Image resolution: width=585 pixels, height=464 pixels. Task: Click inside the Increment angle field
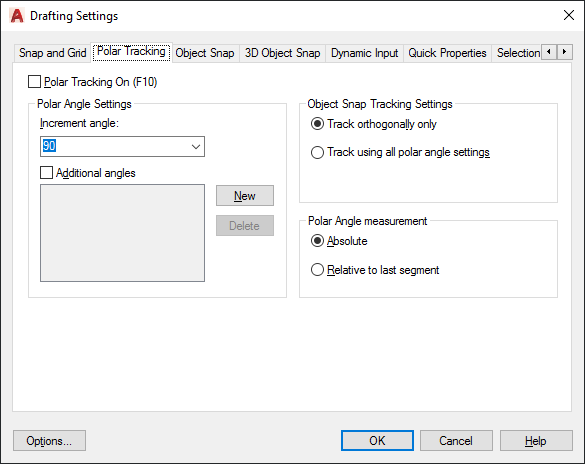click(115, 147)
